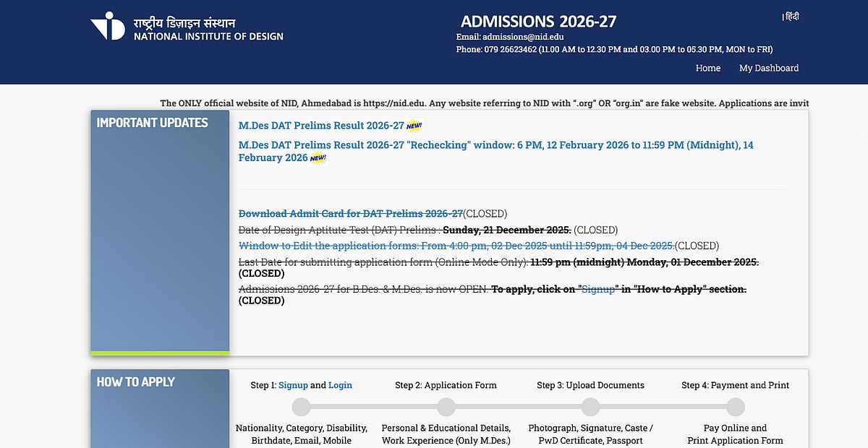Click the How to Apply progress bar track
Screen dimensions: 868x448
point(518,405)
